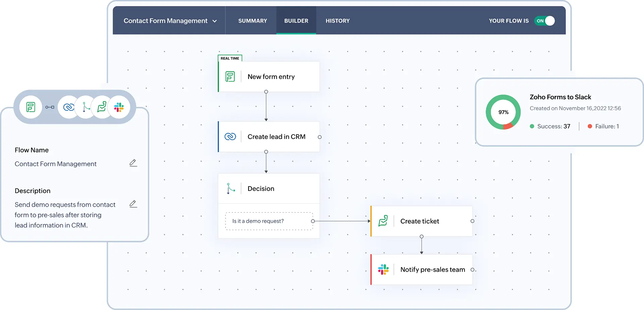This screenshot has height=310, width=644.
Task: Click the Slack icon in Notify pre-sales team
Action: point(383,269)
